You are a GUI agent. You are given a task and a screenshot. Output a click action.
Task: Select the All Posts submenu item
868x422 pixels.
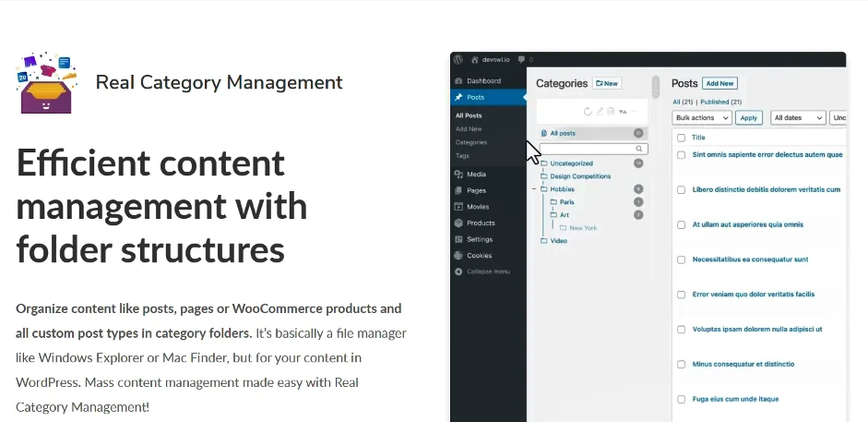(x=469, y=115)
